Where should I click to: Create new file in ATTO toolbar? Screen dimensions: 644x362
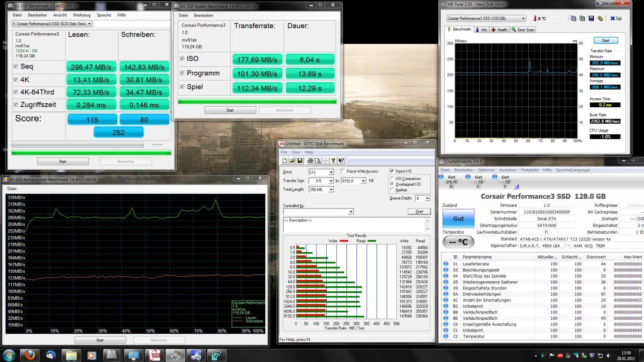click(x=285, y=161)
